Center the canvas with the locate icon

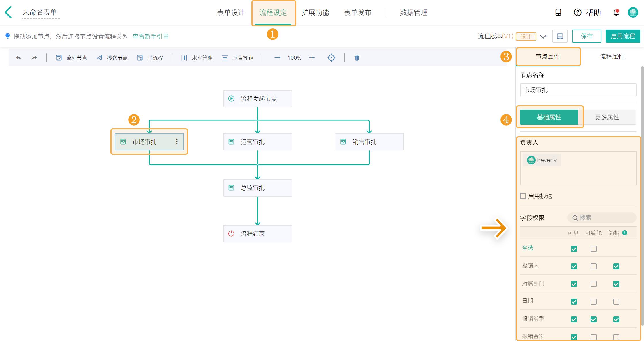[331, 58]
